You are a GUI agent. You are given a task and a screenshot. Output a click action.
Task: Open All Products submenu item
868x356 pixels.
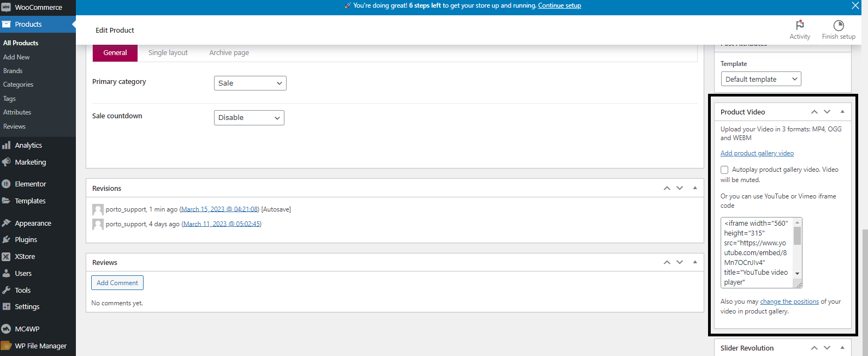point(21,43)
